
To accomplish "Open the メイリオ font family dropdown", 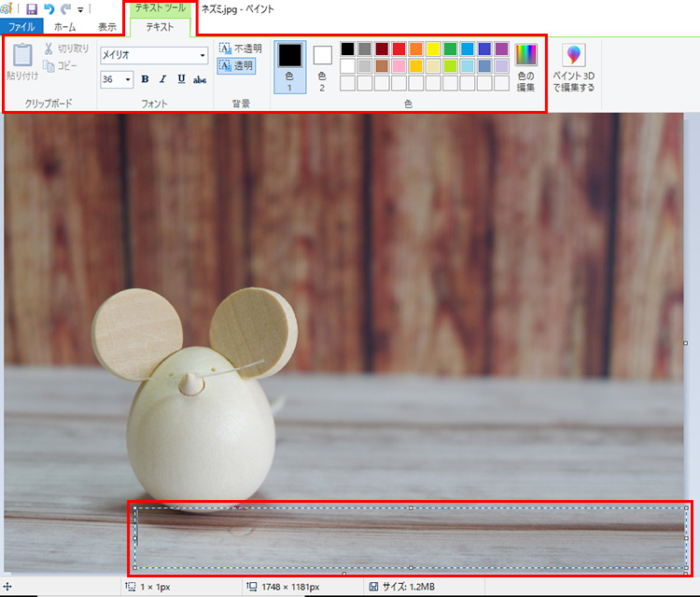I will [x=203, y=55].
